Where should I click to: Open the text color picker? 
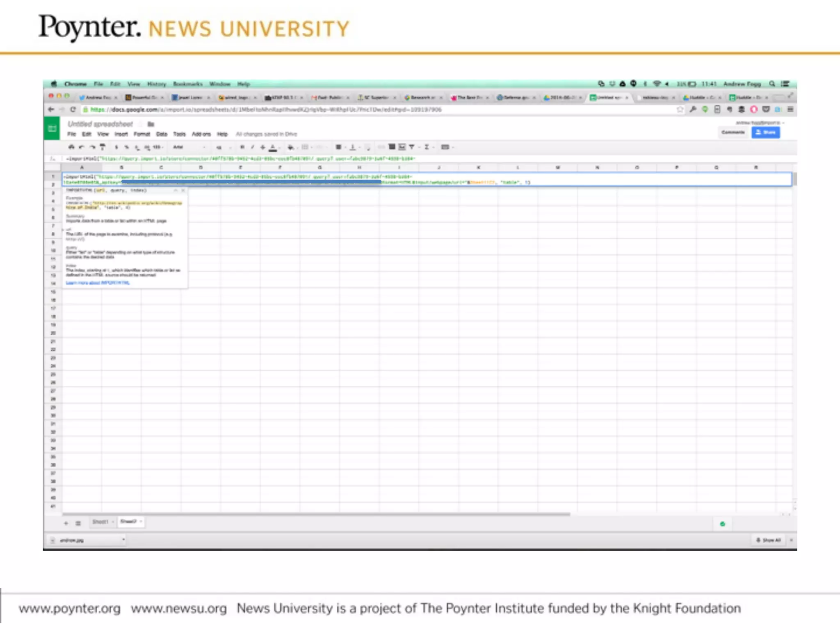point(273,147)
